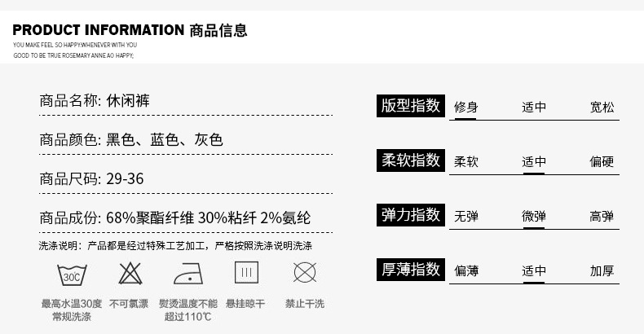Click the size range 29-36 text

point(126,178)
